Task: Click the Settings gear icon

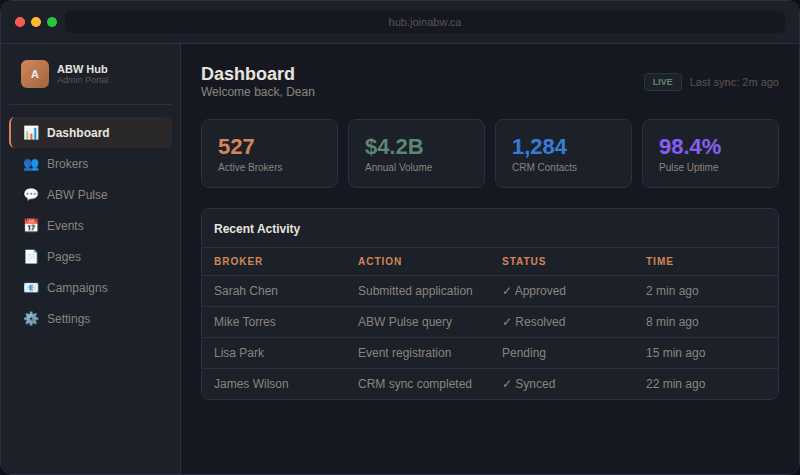Action: tap(31, 319)
